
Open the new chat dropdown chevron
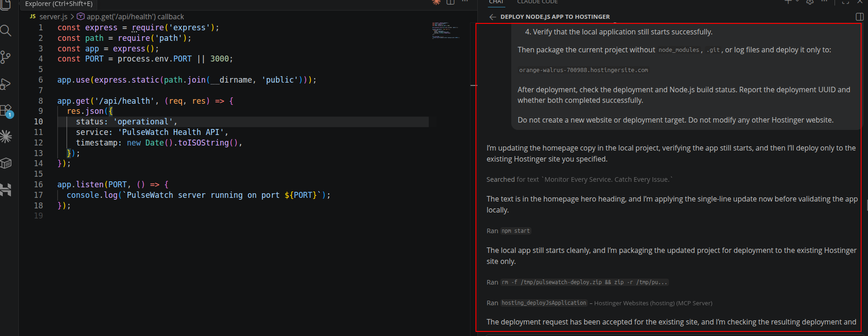click(797, 2)
